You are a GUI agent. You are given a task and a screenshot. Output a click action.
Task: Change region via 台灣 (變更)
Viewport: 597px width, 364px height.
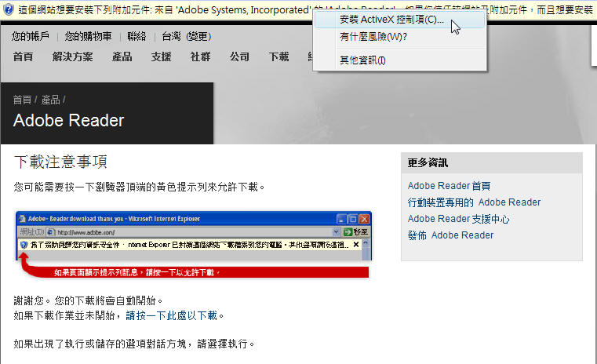pyautogui.click(x=187, y=36)
